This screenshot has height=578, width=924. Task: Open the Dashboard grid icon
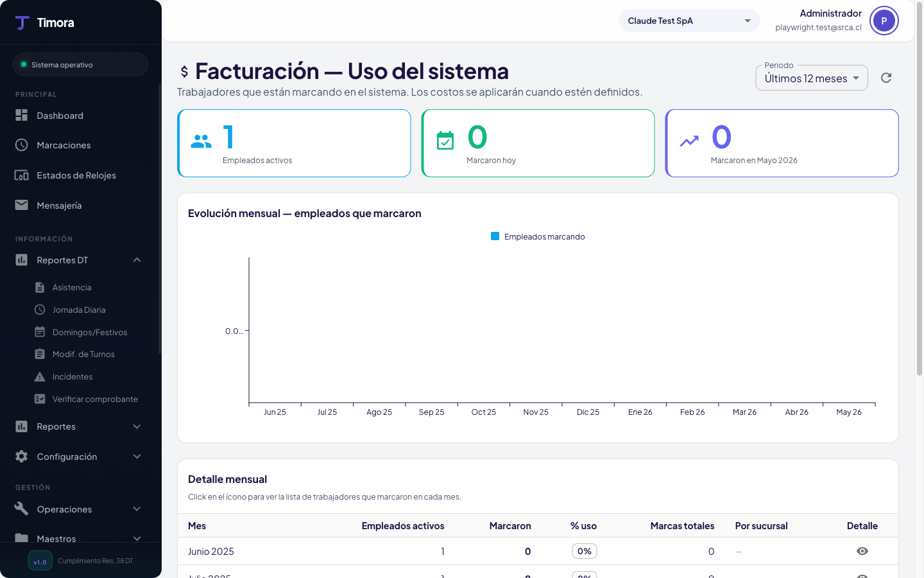(22, 115)
